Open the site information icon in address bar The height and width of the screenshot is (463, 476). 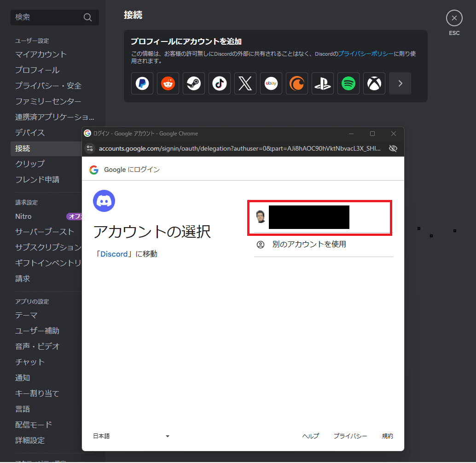coord(89,148)
